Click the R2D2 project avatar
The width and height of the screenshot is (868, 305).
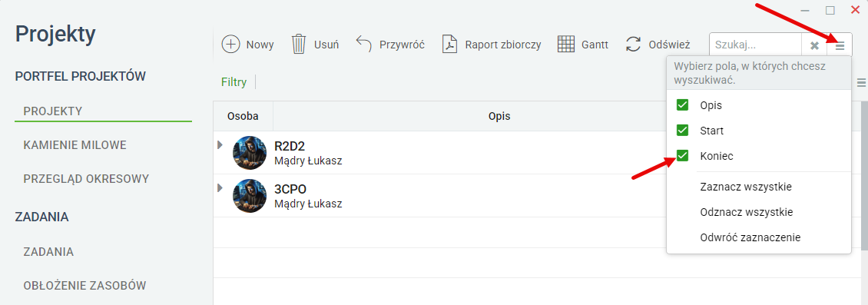point(250,153)
